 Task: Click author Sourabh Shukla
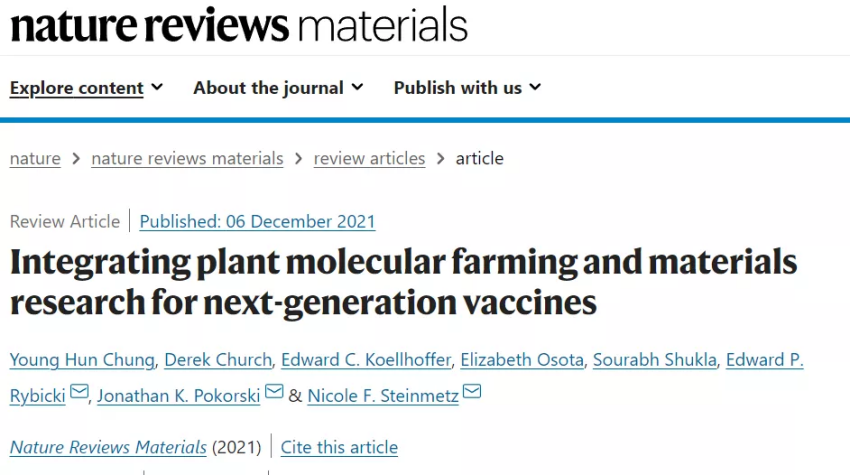[655, 360]
